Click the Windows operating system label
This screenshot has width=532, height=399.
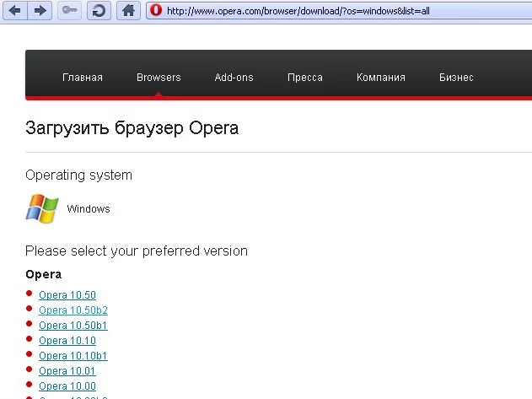[89, 209]
